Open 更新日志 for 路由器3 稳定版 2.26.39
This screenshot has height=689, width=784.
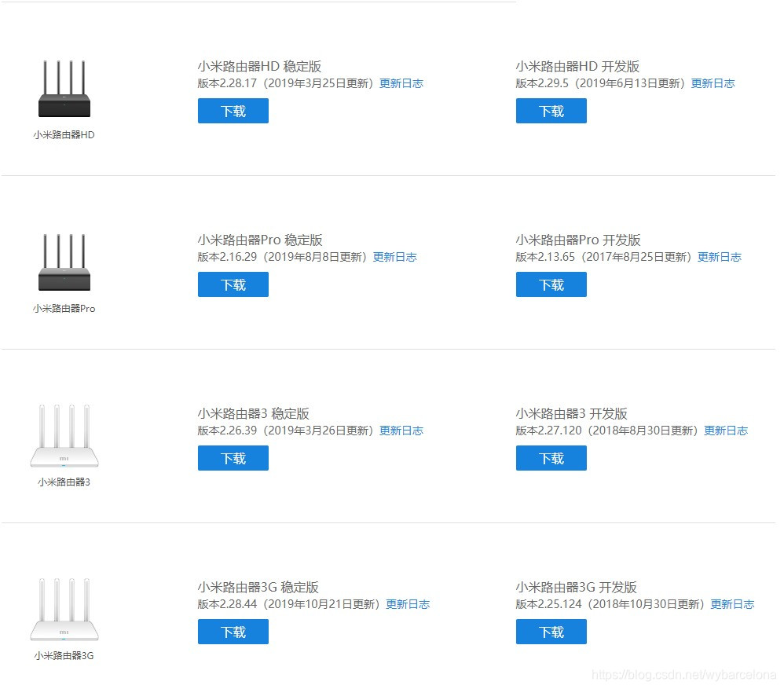(x=401, y=431)
